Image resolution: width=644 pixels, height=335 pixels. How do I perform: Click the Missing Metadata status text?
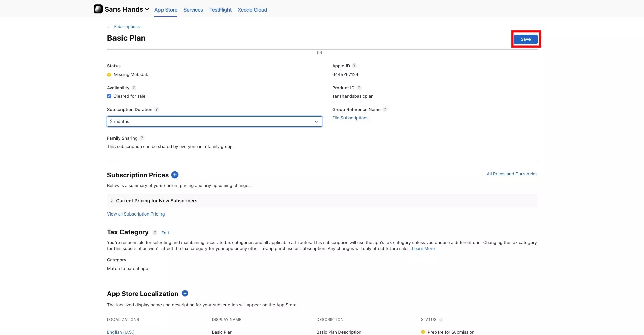(x=132, y=75)
